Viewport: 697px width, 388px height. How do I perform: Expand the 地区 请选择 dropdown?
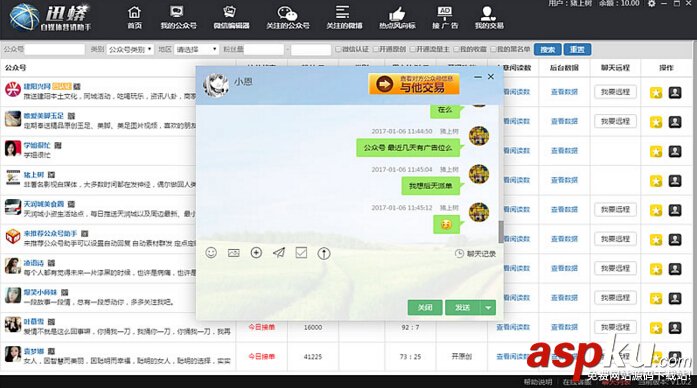[x=196, y=49]
